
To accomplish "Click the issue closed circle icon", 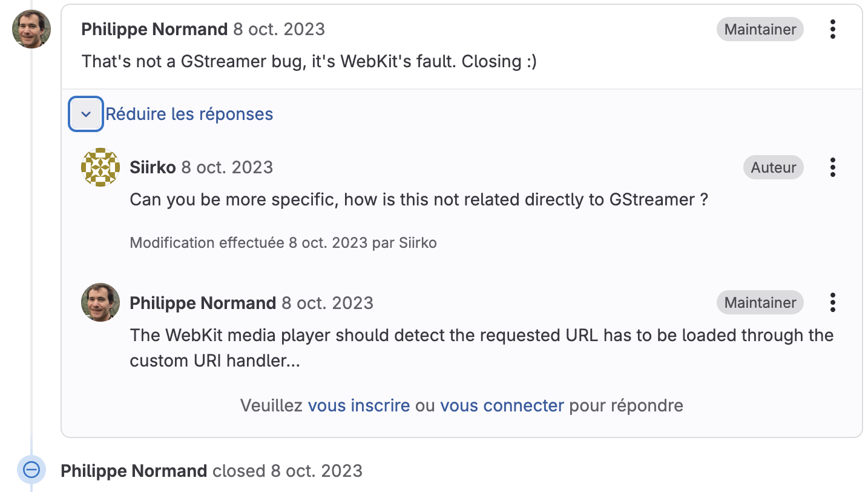I will 31,470.
